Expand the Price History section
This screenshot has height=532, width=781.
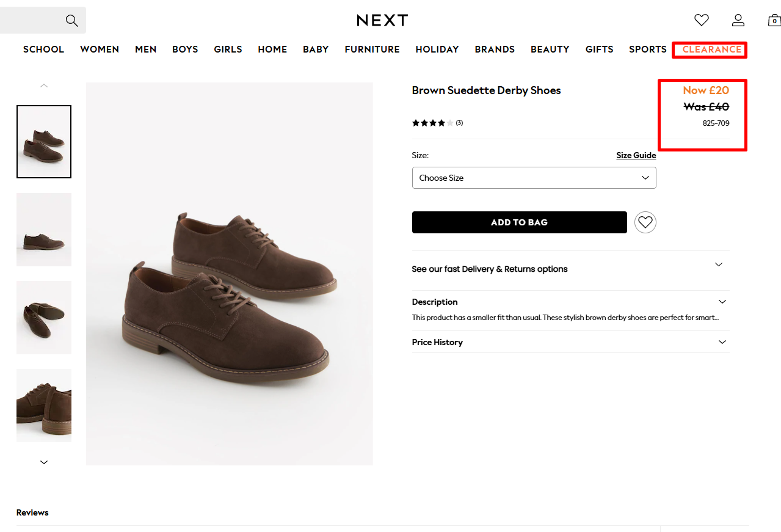click(570, 342)
